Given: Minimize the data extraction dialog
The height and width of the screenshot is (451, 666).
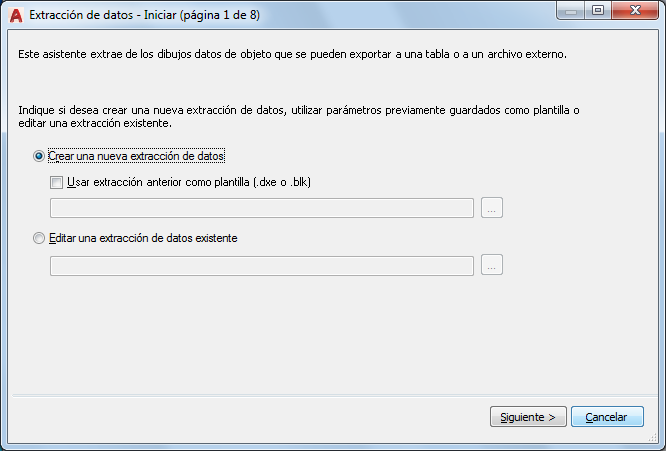Looking at the screenshot, I should 570,11.
